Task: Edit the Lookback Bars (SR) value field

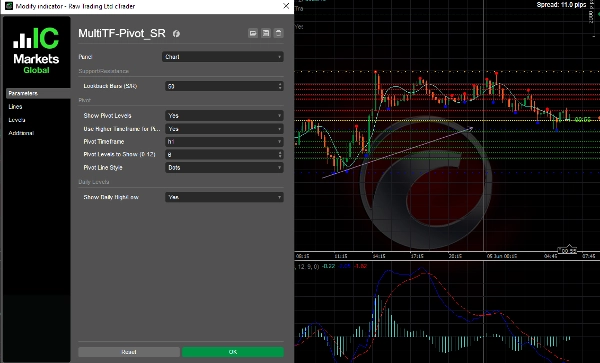Action: 224,86
